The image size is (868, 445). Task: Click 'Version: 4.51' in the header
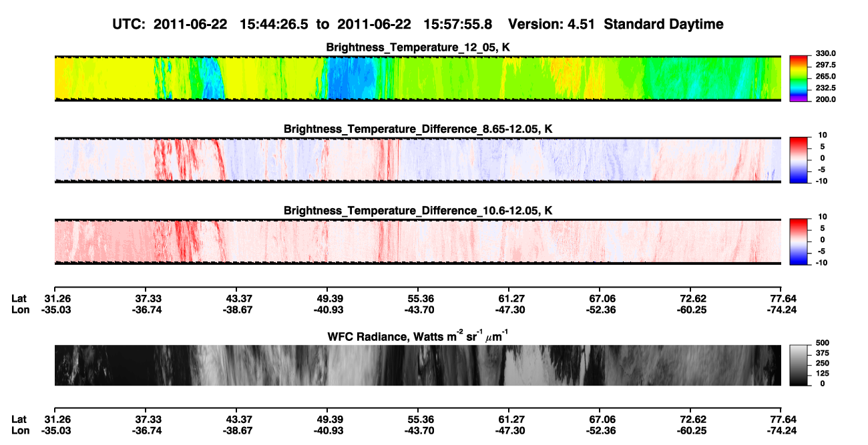[552, 25]
